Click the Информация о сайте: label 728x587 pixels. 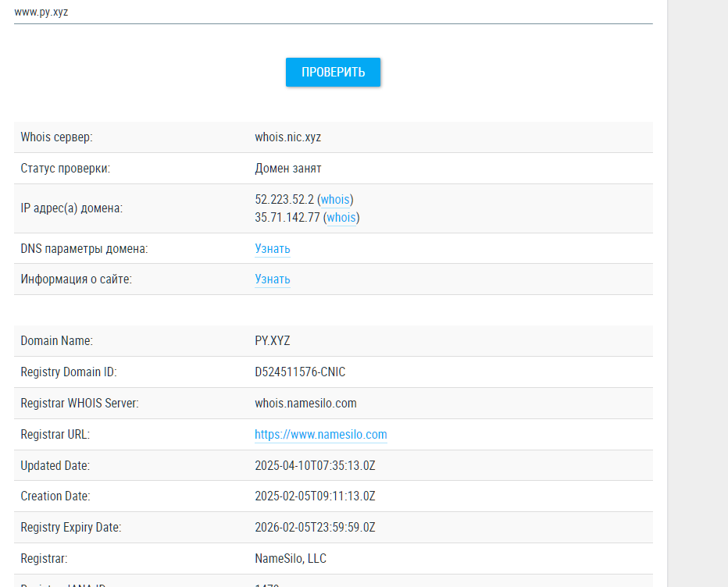[x=76, y=279]
